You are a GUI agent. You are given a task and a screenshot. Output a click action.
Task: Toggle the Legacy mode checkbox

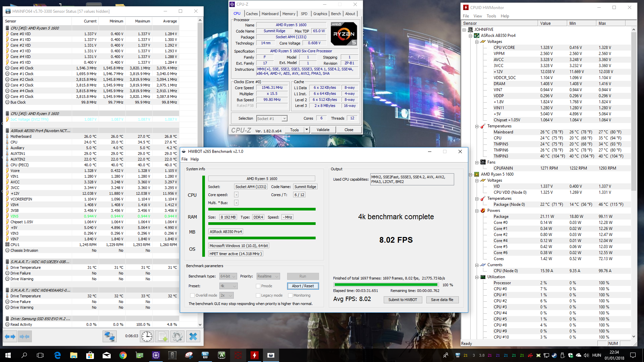click(x=258, y=295)
